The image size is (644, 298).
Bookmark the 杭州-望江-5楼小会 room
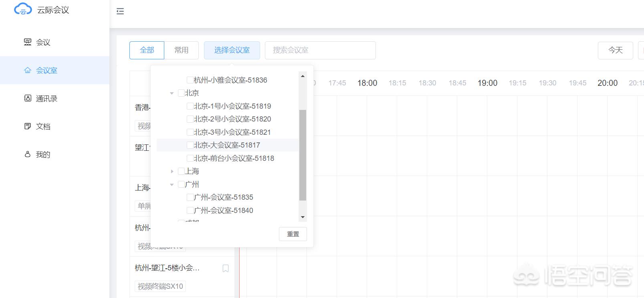(x=226, y=268)
